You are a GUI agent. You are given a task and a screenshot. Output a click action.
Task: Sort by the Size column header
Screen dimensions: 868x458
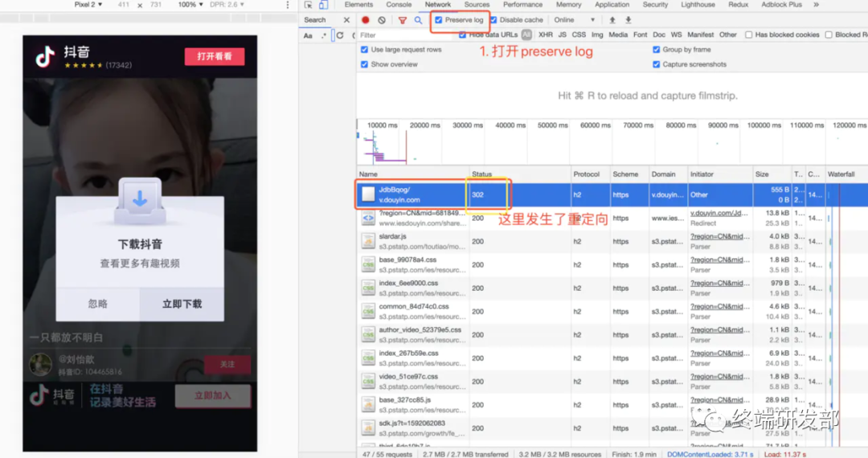[x=772, y=174]
